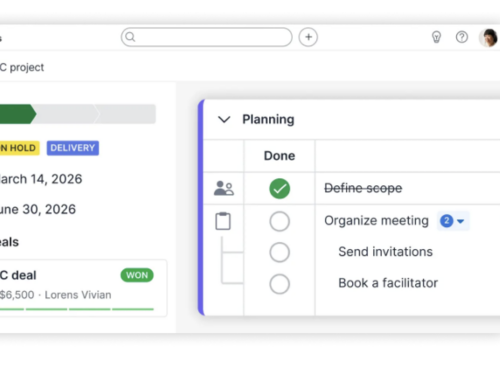Click the Done column header
500x383 pixels.
pyautogui.click(x=279, y=156)
